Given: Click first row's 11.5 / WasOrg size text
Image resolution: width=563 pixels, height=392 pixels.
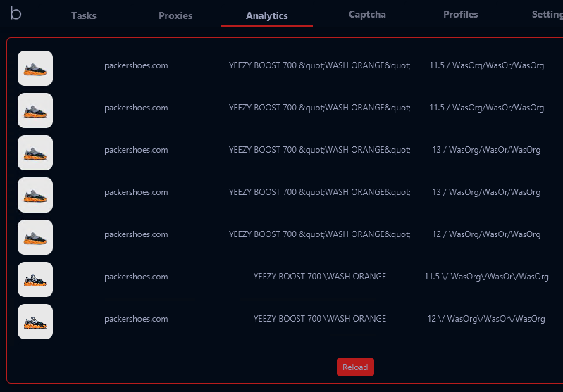Looking at the screenshot, I should tap(486, 65).
